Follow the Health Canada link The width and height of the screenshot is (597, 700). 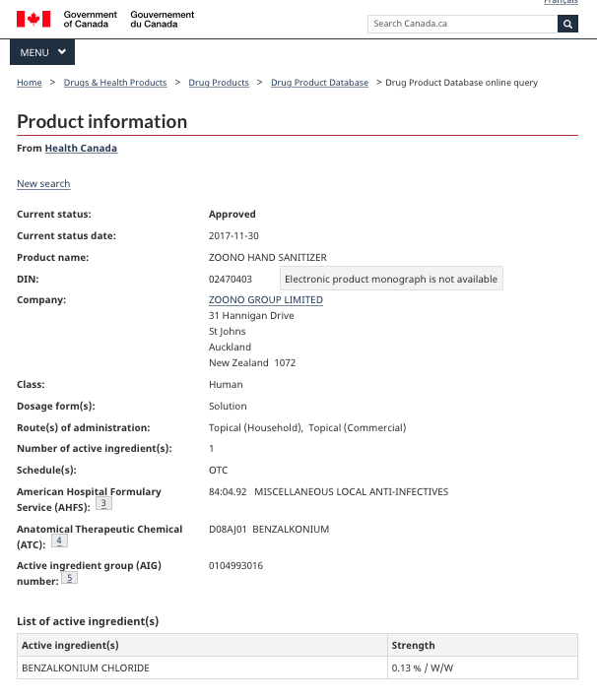[x=81, y=149]
